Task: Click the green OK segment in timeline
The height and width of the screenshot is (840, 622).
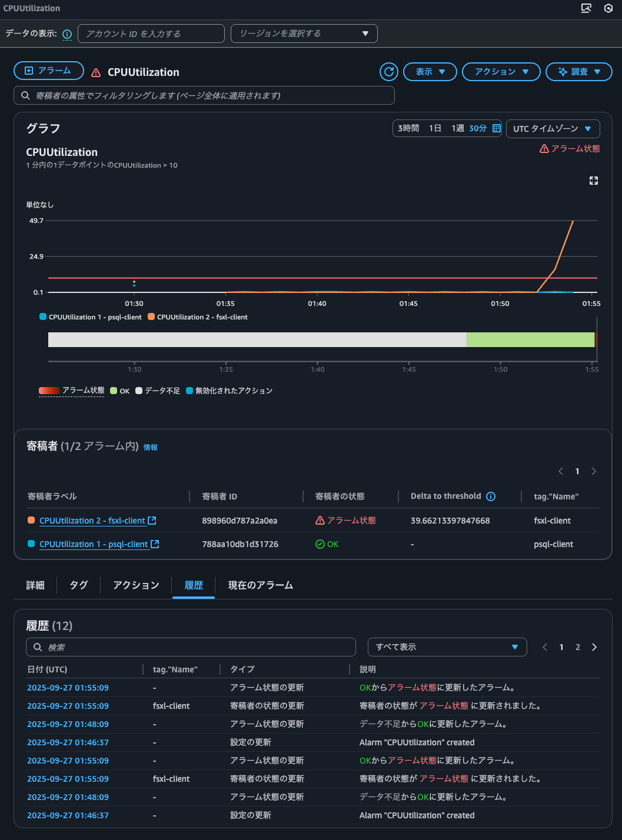Action: (x=530, y=339)
